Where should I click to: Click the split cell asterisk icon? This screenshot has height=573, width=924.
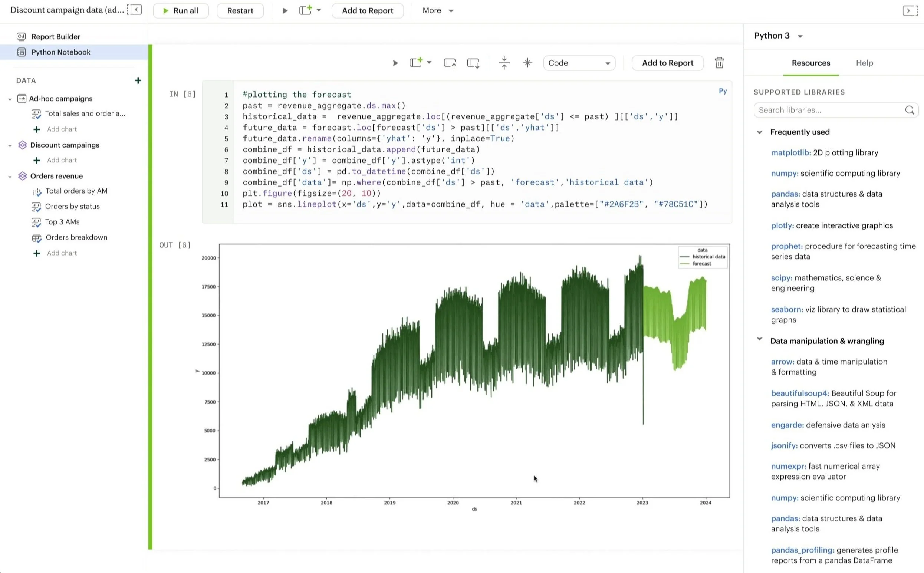coord(527,63)
